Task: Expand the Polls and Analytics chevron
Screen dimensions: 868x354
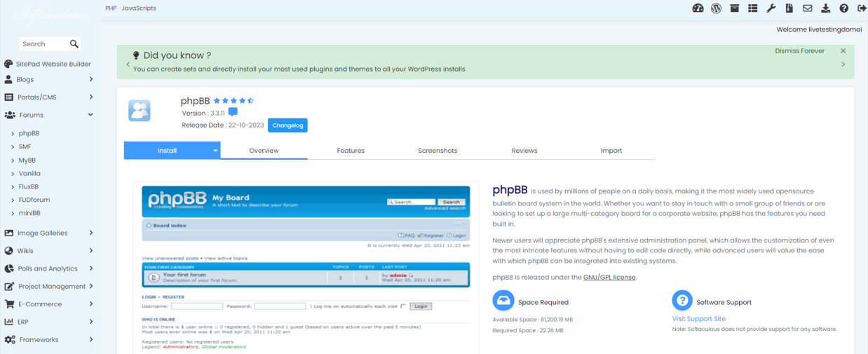Action: tap(90, 268)
